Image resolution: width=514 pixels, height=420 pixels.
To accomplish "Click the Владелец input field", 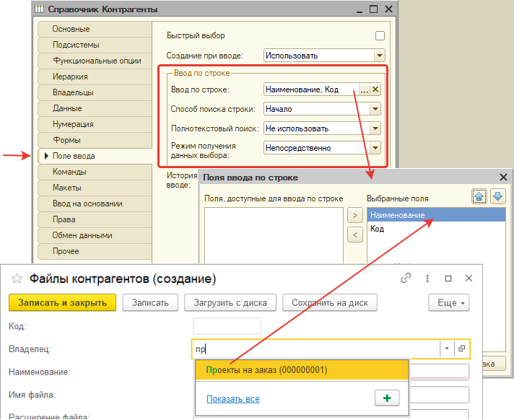I will [315, 349].
